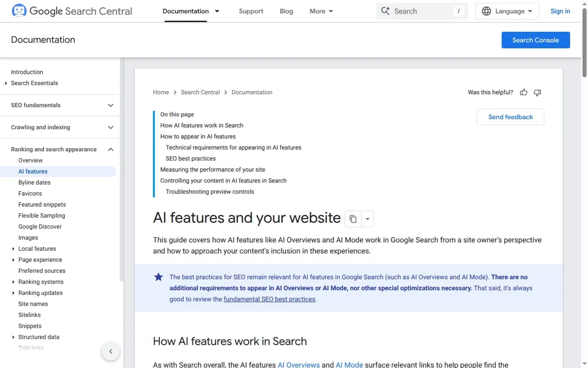Open the Documentation tab

[x=186, y=11]
